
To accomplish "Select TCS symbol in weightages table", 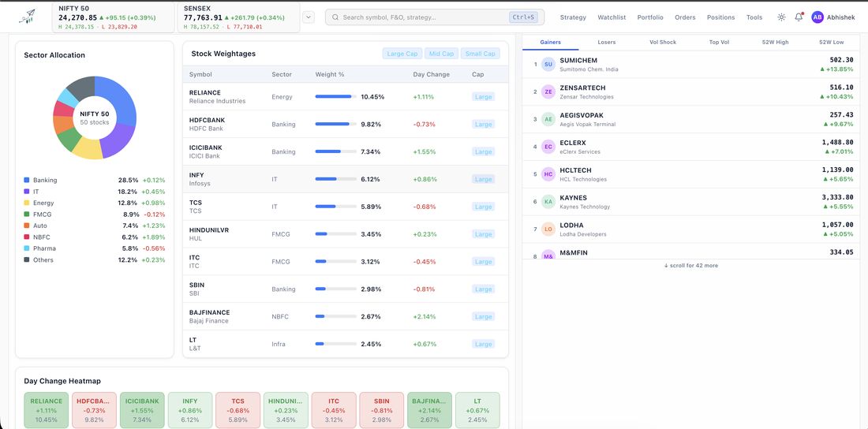I will [x=196, y=203].
